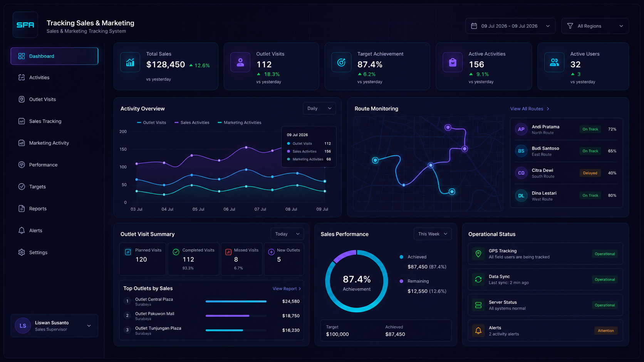
Task: Click the Active Activities clipboard icon
Action: tap(453, 62)
